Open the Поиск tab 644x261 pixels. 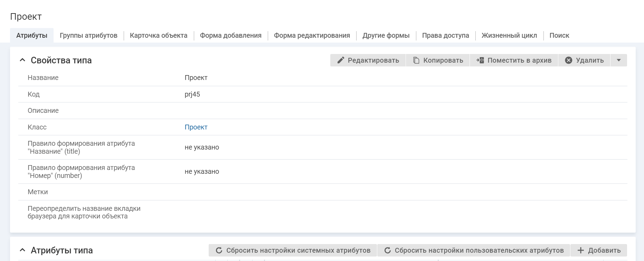tap(559, 35)
